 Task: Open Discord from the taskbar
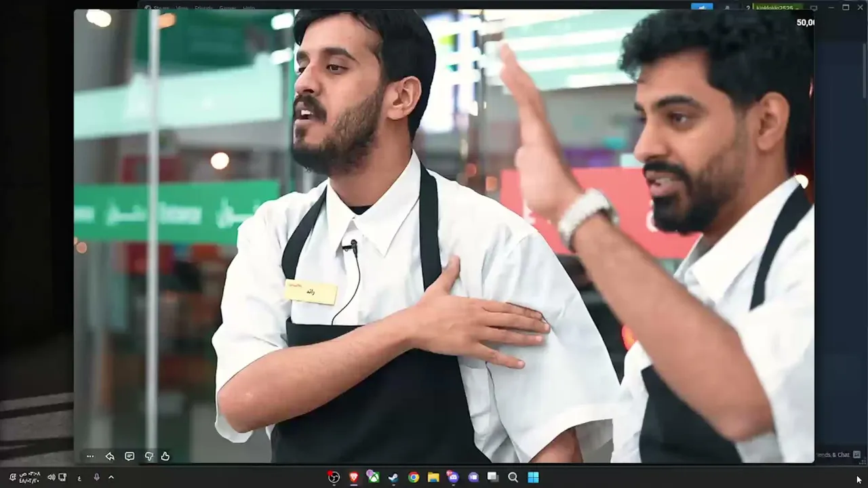click(x=453, y=477)
